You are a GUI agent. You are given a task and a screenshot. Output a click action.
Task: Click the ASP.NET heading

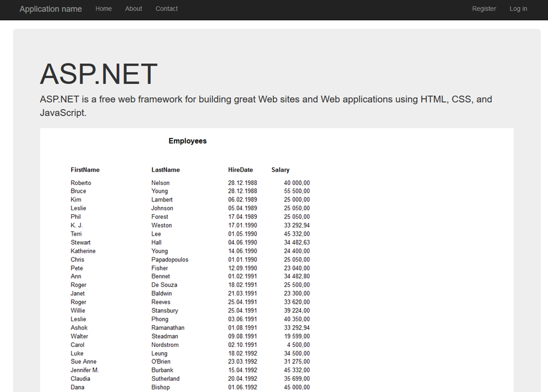tap(98, 74)
